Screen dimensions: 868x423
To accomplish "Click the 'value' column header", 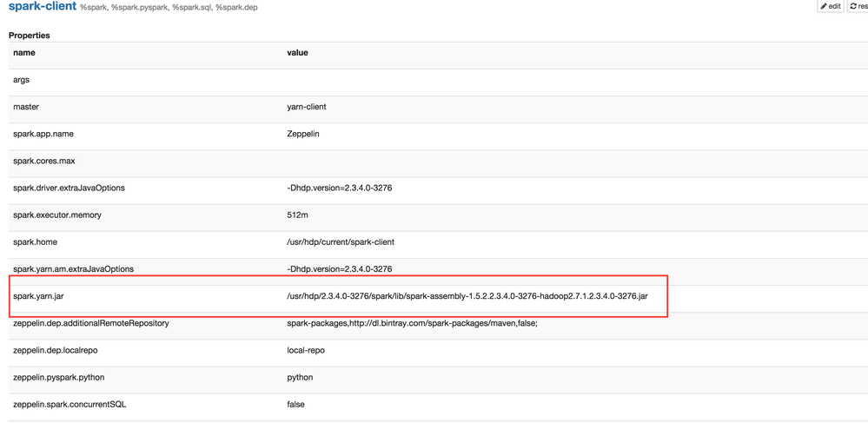I will [297, 53].
